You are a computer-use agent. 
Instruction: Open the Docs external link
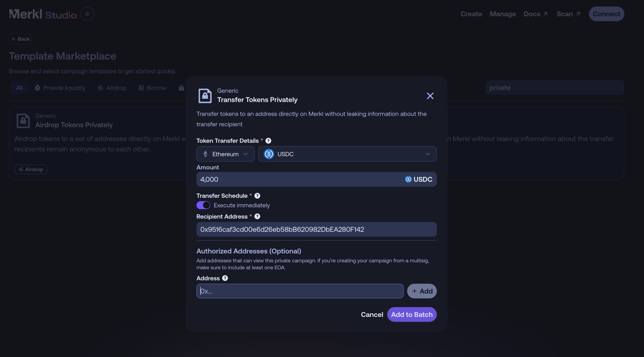536,14
